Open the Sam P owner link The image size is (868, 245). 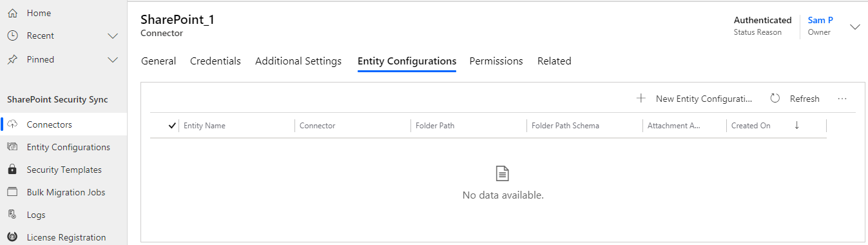tap(820, 20)
